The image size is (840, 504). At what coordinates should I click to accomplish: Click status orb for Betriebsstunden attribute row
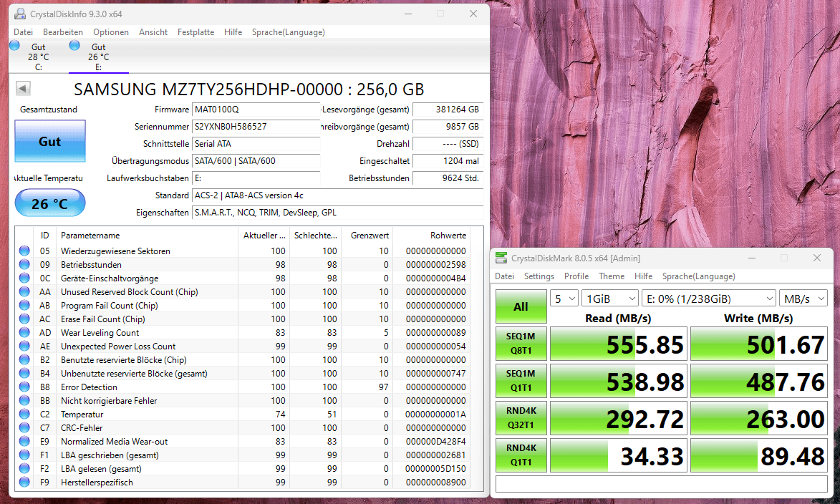24,264
